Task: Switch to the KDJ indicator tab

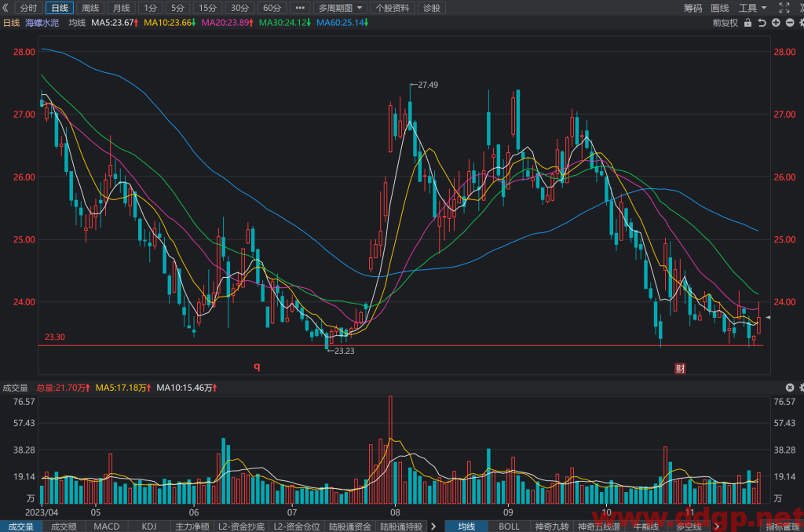Action: (149, 527)
